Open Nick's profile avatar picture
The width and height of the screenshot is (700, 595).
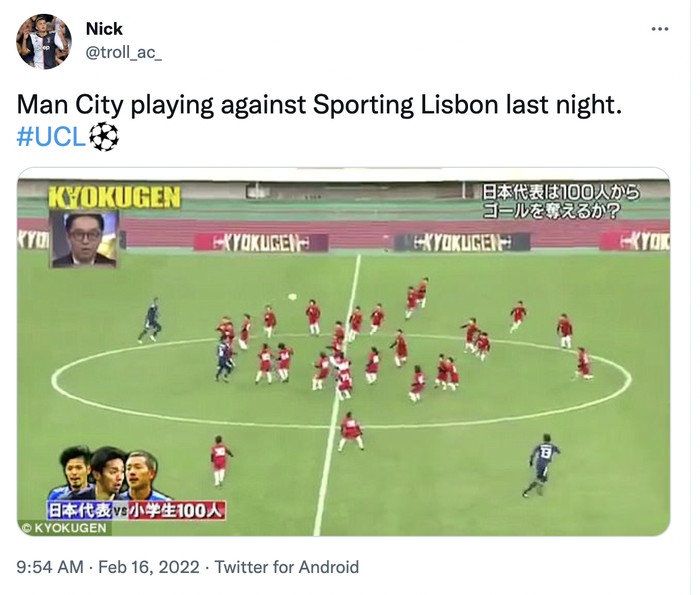pos(44,42)
